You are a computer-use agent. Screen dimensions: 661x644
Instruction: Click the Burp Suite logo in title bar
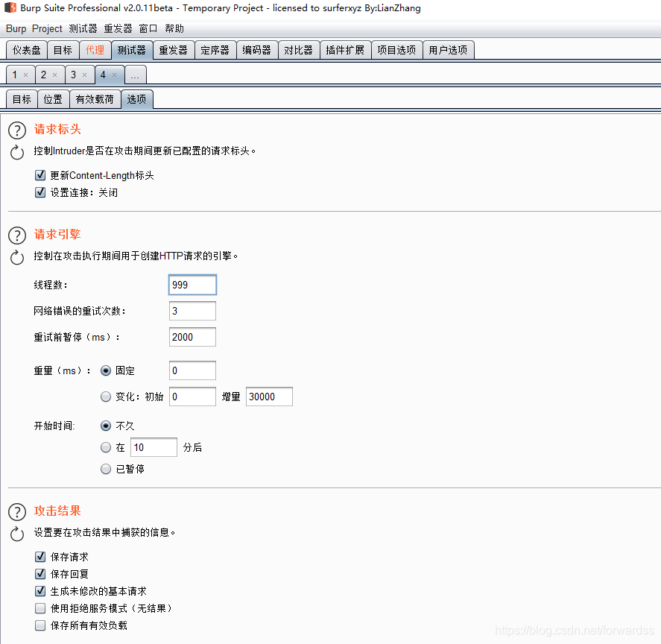click(10, 7)
